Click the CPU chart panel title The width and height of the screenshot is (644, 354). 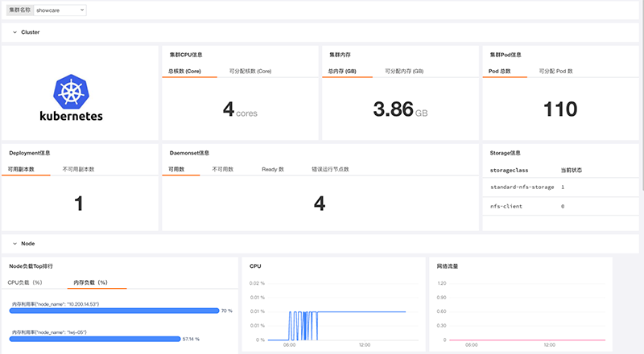click(x=255, y=266)
